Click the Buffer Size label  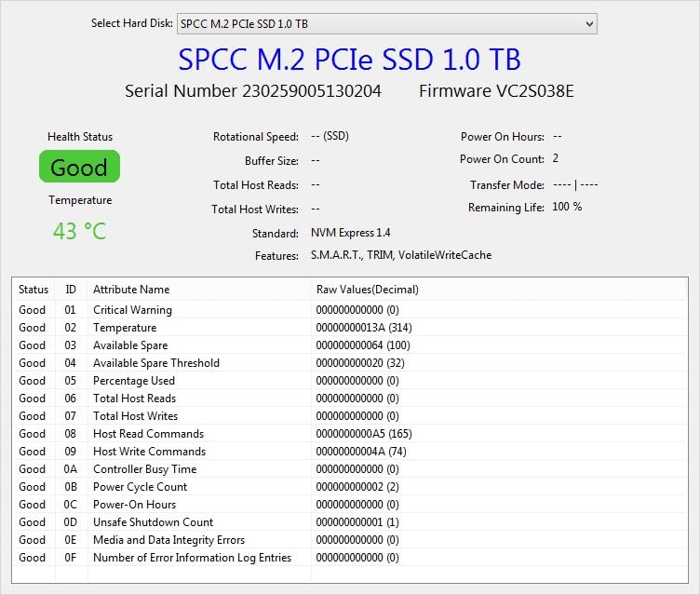click(272, 161)
